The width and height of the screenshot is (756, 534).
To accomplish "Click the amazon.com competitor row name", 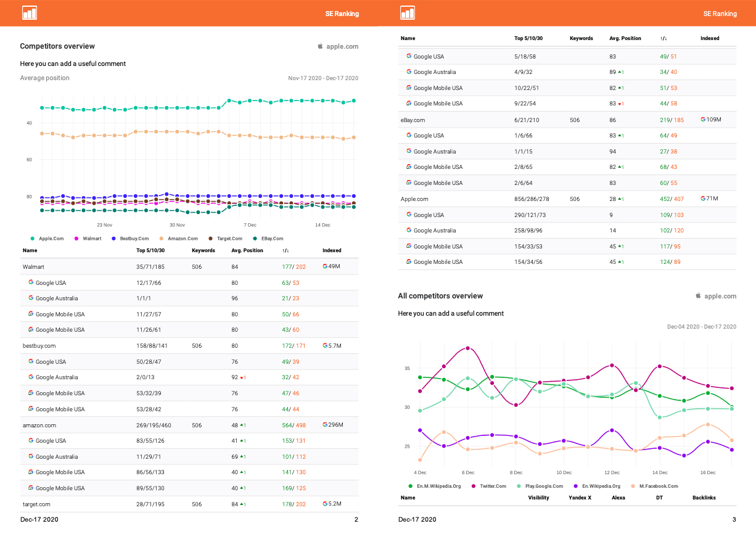I will point(39,425).
